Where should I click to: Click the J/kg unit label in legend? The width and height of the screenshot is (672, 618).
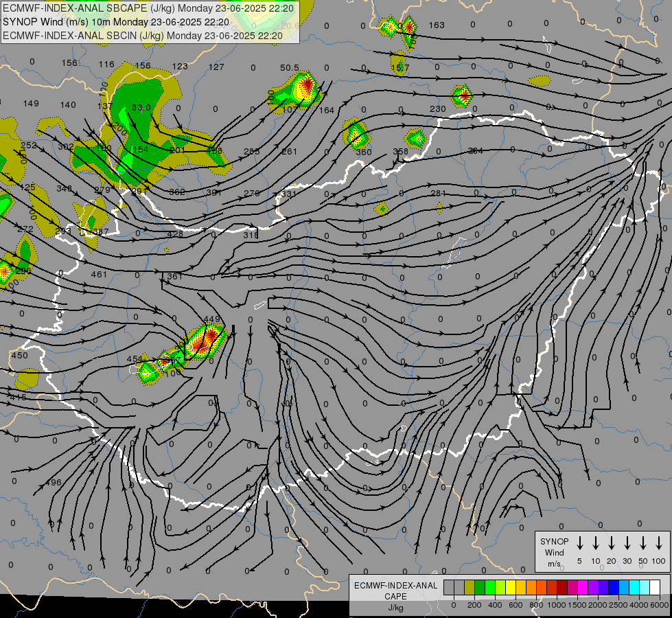(x=395, y=608)
